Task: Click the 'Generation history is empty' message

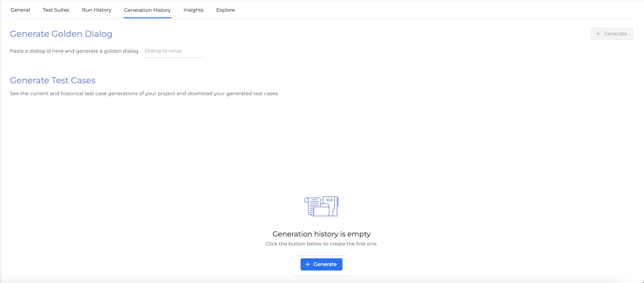Action: pyautogui.click(x=321, y=234)
